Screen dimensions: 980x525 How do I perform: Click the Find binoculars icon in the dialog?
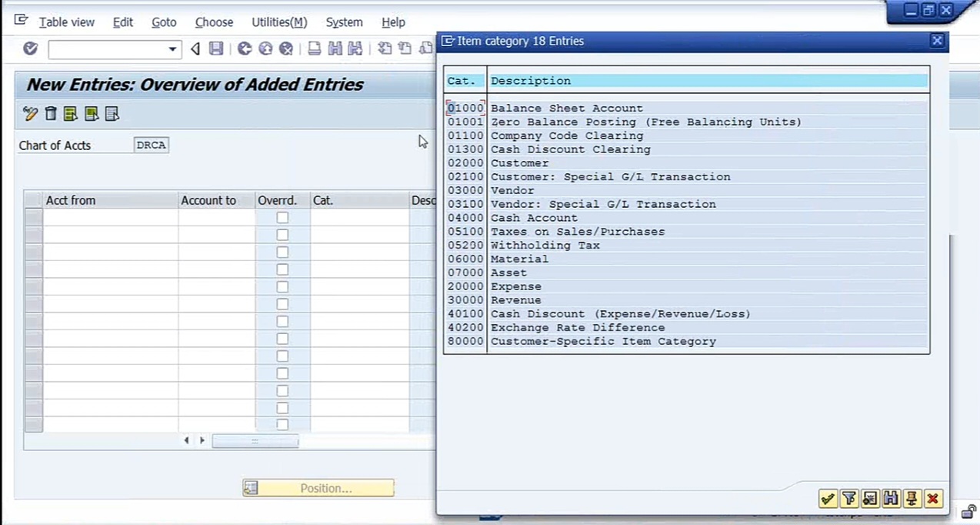(891, 499)
